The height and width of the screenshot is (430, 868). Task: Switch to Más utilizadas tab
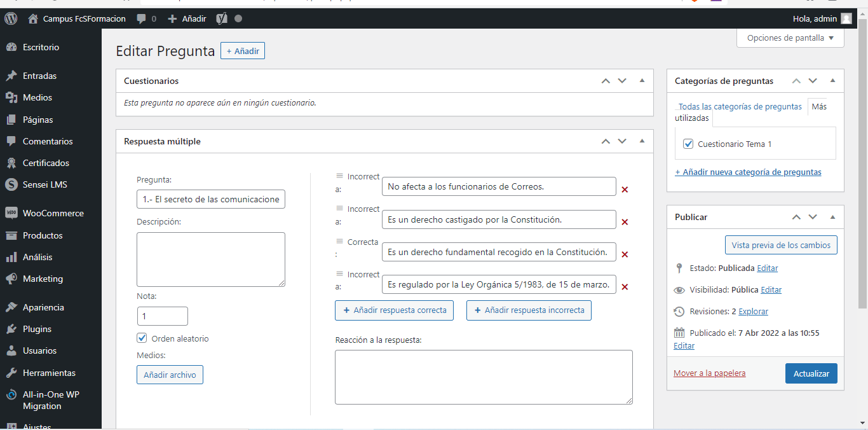point(819,106)
